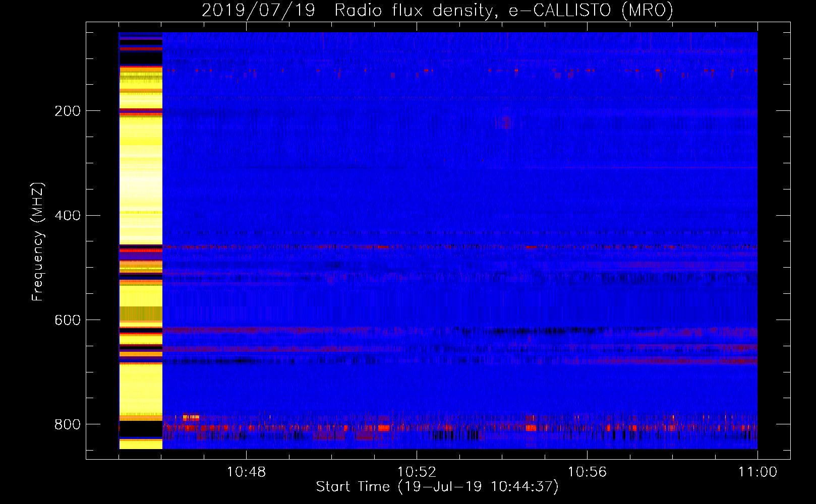Click the 400 frequency tick label

pos(68,216)
